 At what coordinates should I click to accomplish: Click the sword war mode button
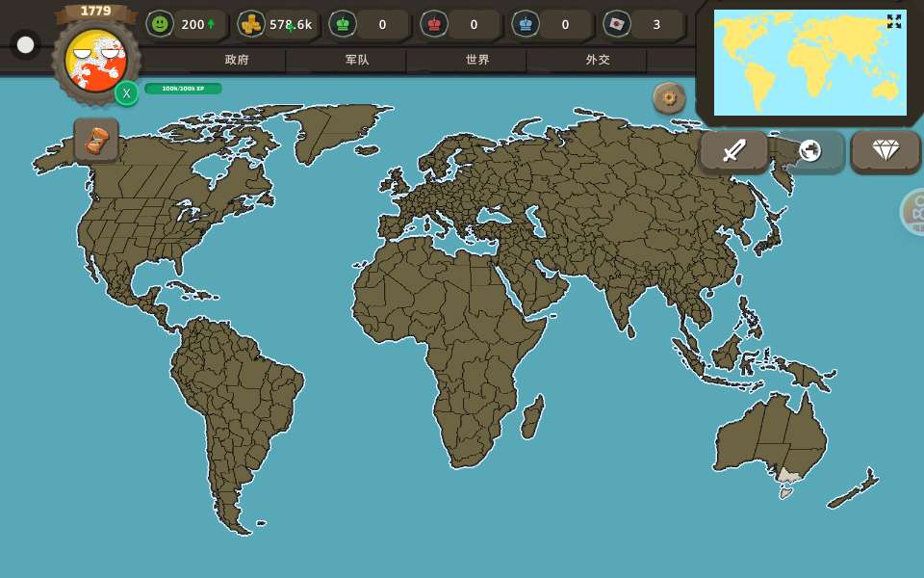[733, 151]
